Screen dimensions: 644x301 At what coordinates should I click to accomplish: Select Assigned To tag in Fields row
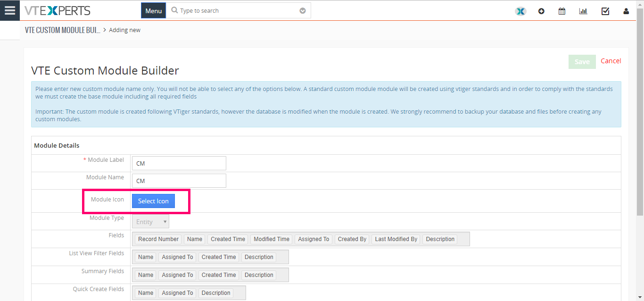[314, 239]
